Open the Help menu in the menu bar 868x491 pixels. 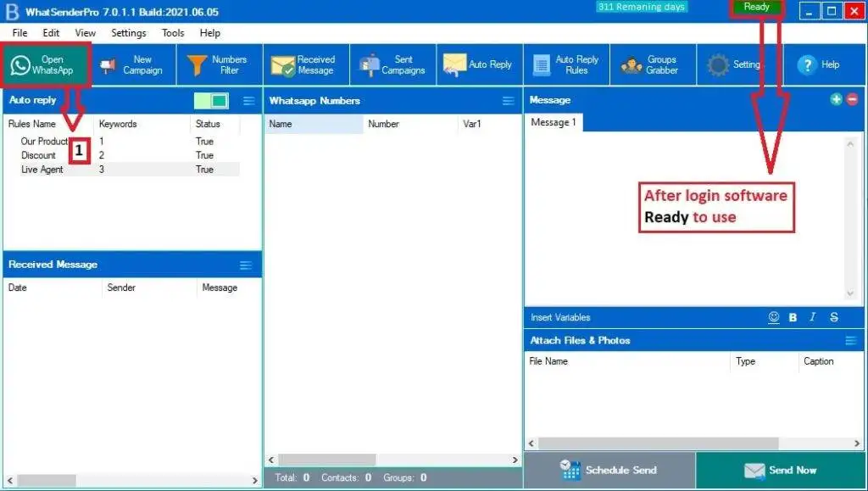(210, 33)
